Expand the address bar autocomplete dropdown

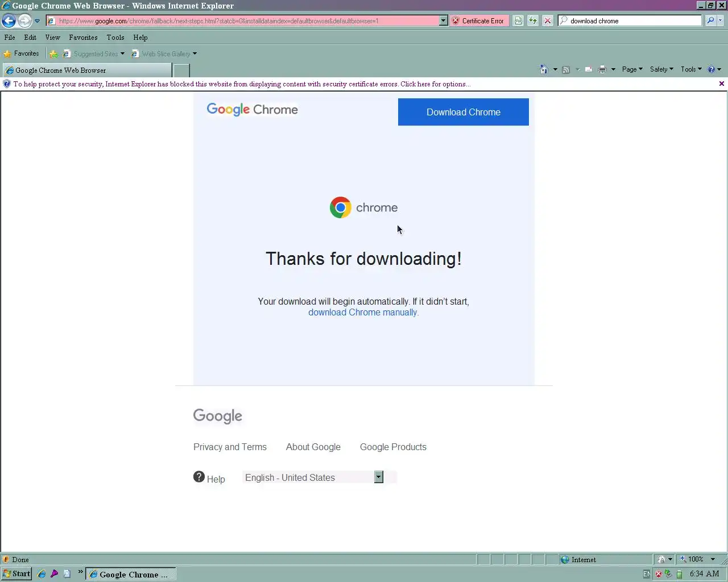pyautogui.click(x=444, y=21)
